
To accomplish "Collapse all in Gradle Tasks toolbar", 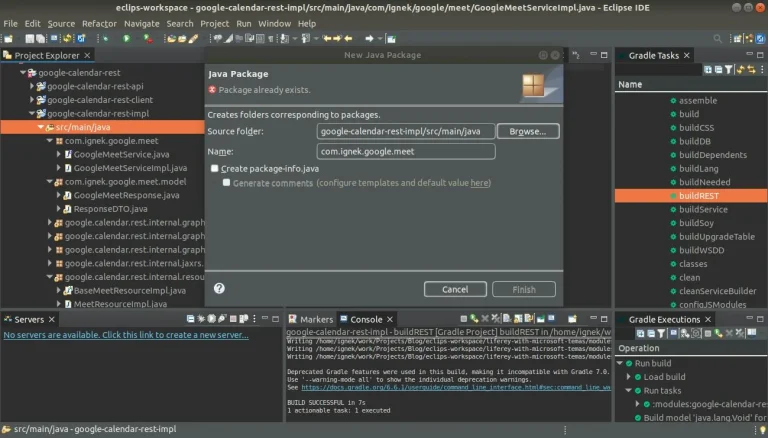I will [x=718, y=70].
